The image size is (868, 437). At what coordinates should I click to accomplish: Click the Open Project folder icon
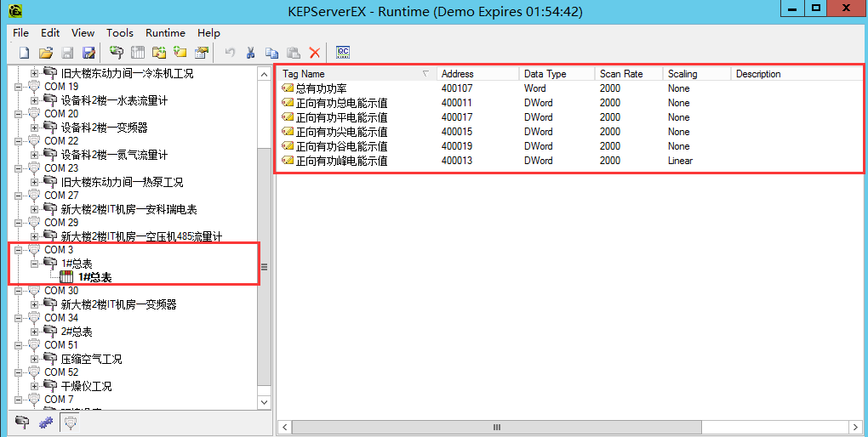46,53
